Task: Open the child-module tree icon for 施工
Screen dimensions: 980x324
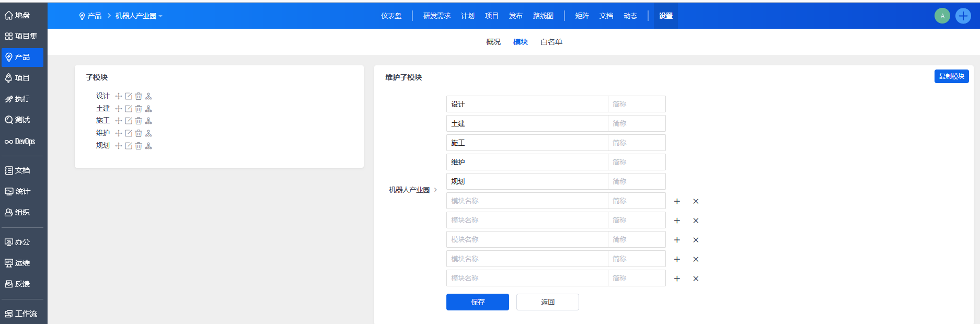Action: point(148,121)
